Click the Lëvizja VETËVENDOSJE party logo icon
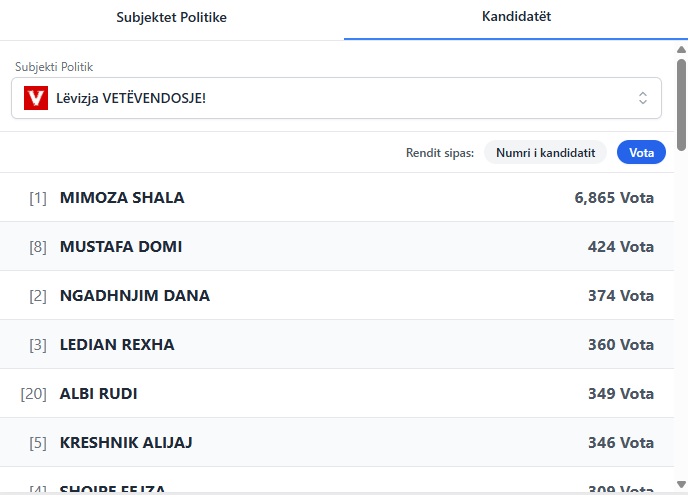Viewport: 688px width, 495px height. pos(36,98)
